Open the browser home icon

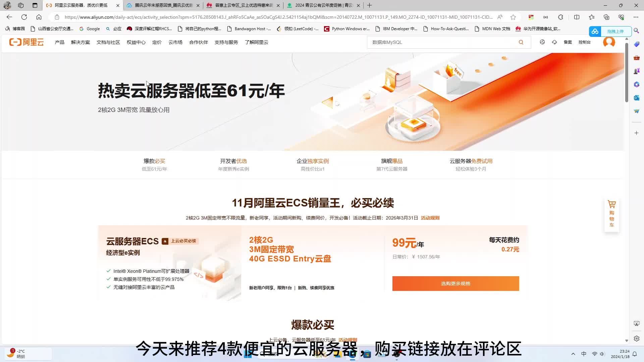39,17
